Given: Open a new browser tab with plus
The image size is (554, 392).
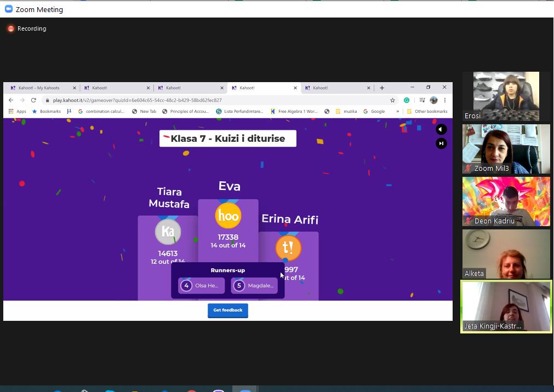Looking at the screenshot, I should tap(382, 88).
